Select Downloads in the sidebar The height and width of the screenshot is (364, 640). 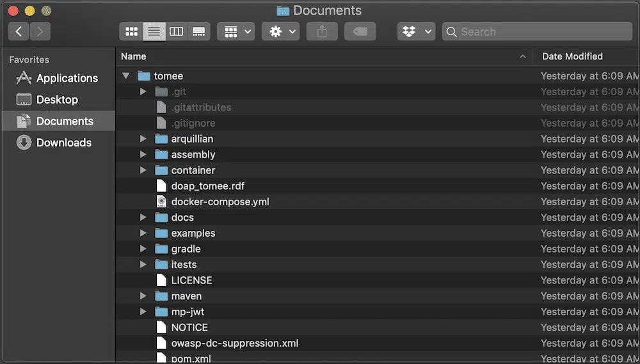[x=63, y=143]
